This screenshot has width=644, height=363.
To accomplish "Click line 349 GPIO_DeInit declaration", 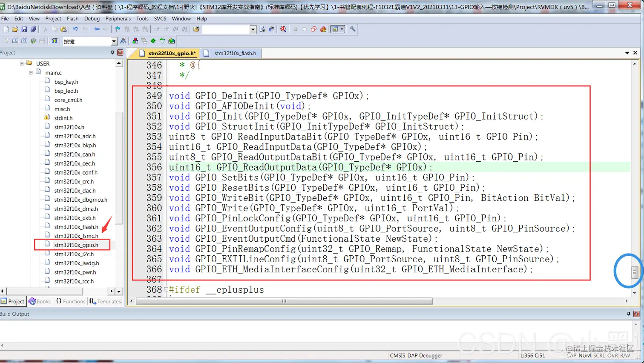I will [x=269, y=96].
